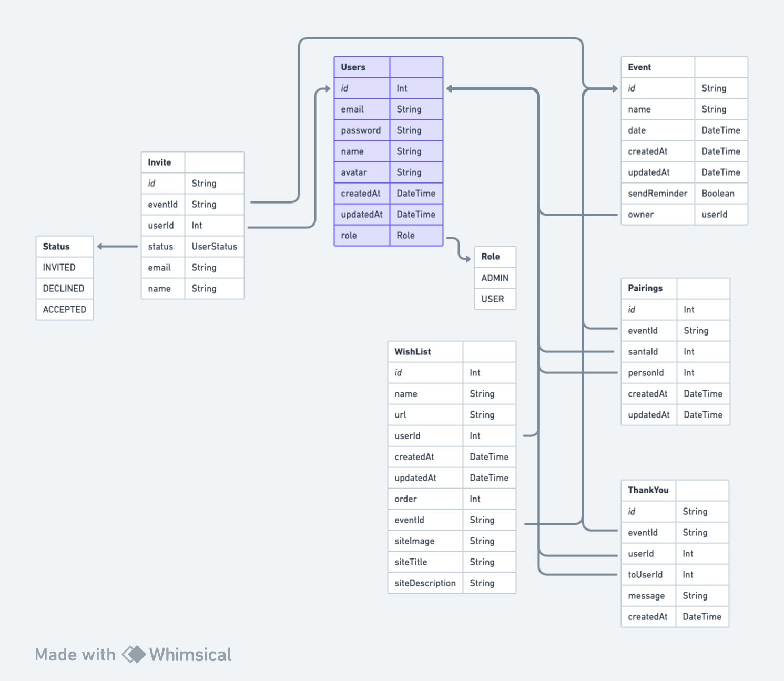Click the DECLINED status value

click(64, 288)
